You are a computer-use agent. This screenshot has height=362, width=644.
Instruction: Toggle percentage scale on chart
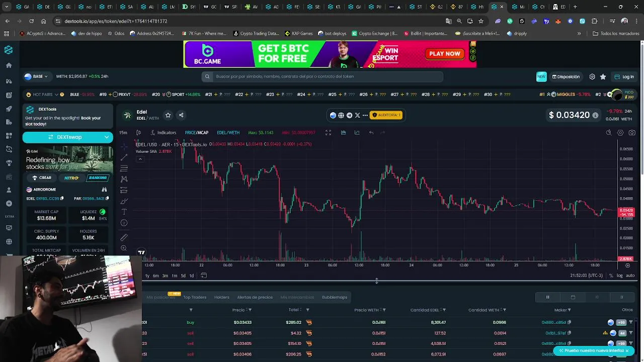tap(611, 276)
